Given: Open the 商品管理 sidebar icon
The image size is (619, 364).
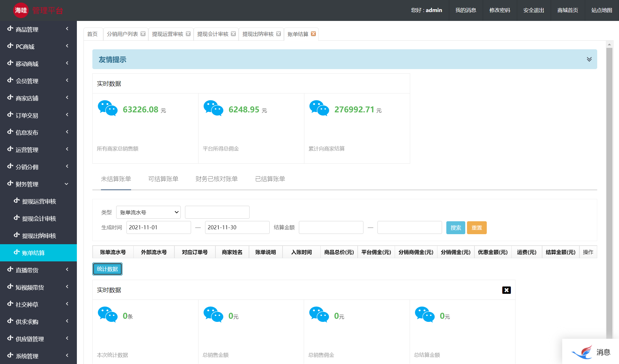Looking at the screenshot, I should [x=10, y=29].
